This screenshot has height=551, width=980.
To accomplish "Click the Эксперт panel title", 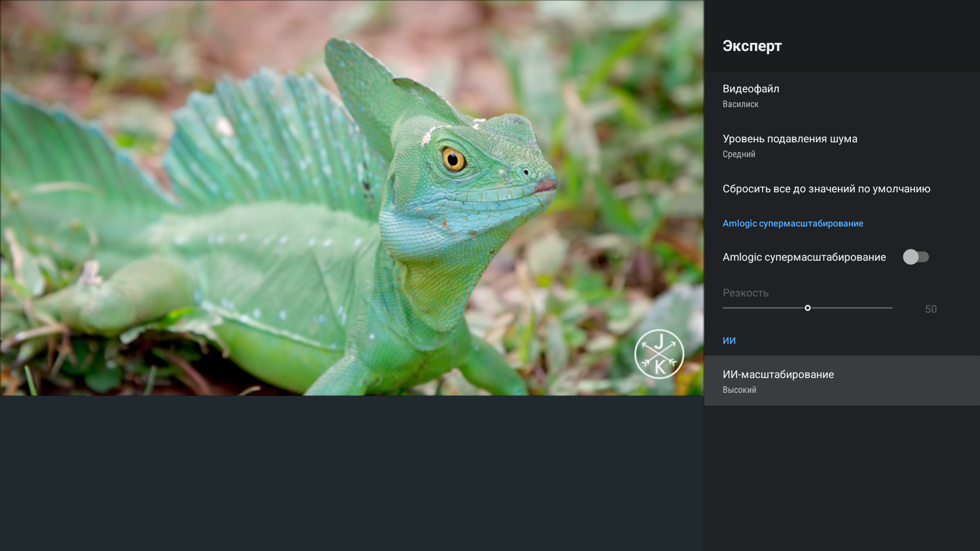I will tap(752, 46).
